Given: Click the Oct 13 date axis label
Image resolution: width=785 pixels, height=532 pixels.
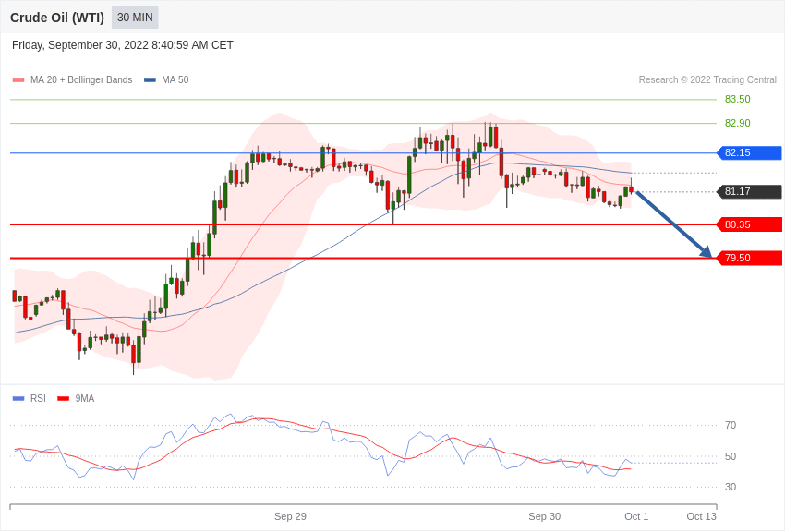Looking at the screenshot, I should click(701, 516).
